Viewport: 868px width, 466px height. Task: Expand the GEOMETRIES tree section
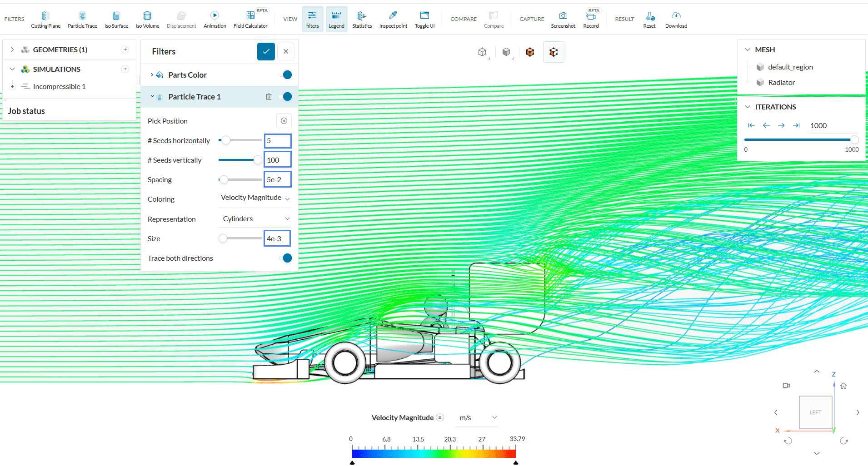[x=12, y=50]
